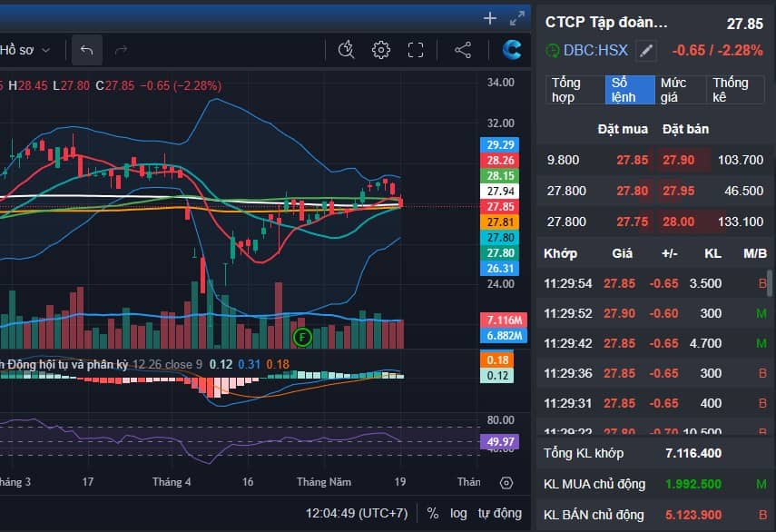
Task: Select the 11:29:31 matched trade row
Action: 654,403
